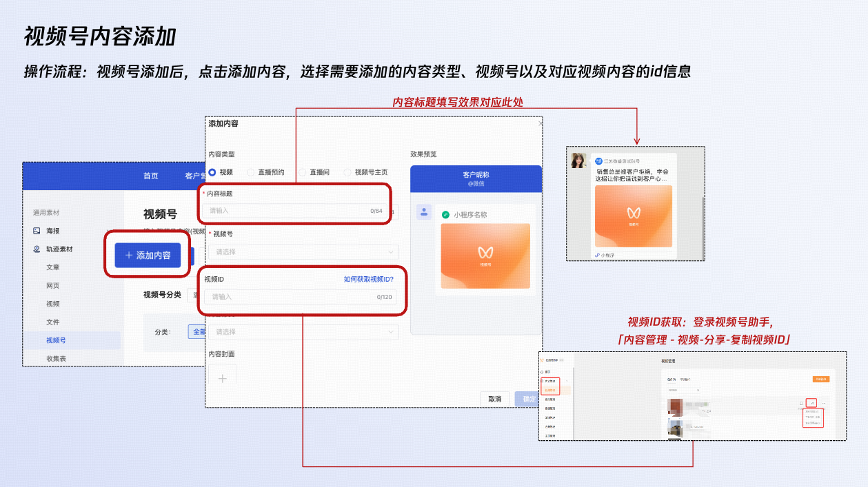Open the 请选择 dropdown below 视频ID
The height and width of the screenshot is (487, 868).
[303, 331]
